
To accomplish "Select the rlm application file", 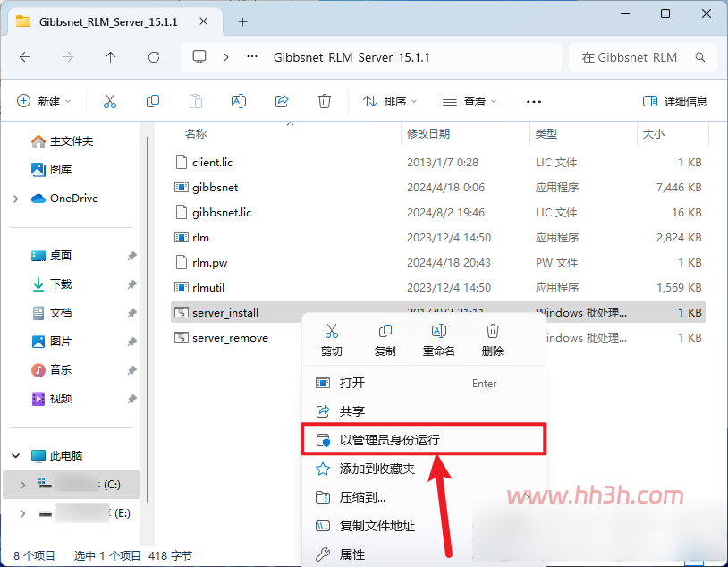I will click(438, 237).
